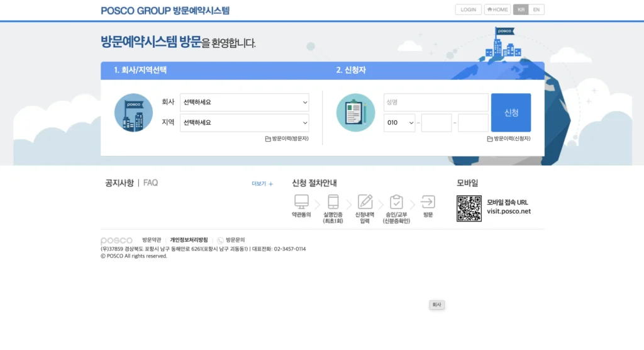This screenshot has height=350, width=644.
Task: Select the FAQ tab
Action: click(150, 183)
